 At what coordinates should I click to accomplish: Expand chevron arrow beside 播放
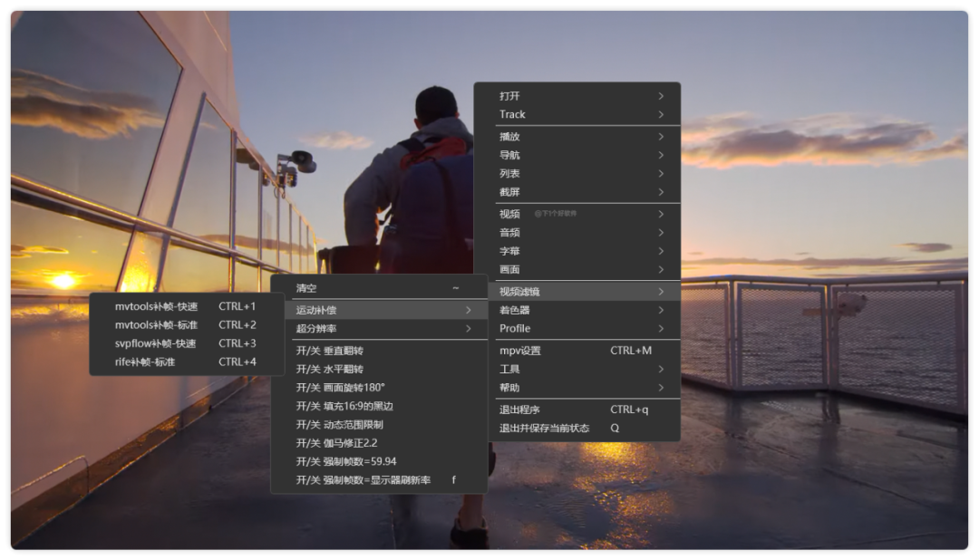[x=661, y=137]
